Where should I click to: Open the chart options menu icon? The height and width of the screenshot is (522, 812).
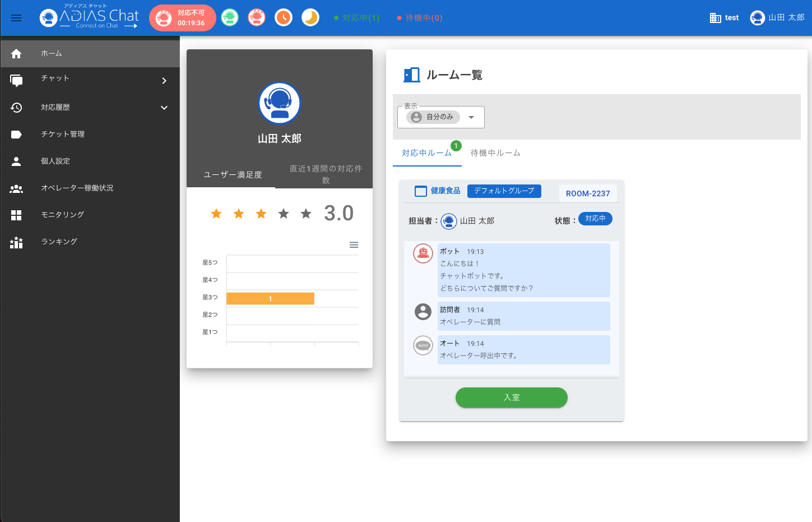[354, 245]
